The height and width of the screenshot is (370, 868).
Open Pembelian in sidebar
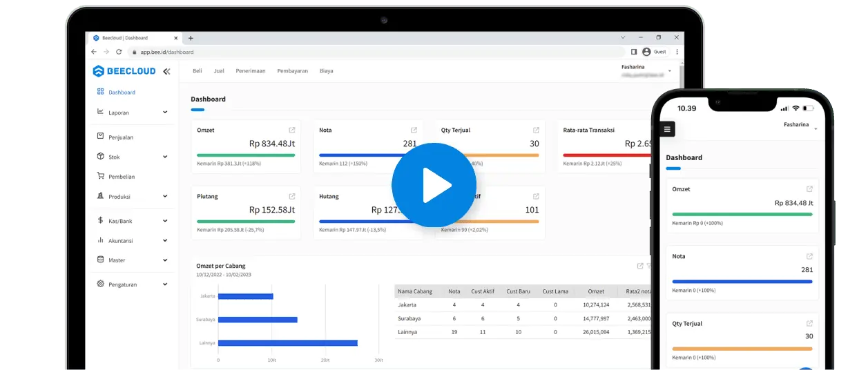click(122, 177)
